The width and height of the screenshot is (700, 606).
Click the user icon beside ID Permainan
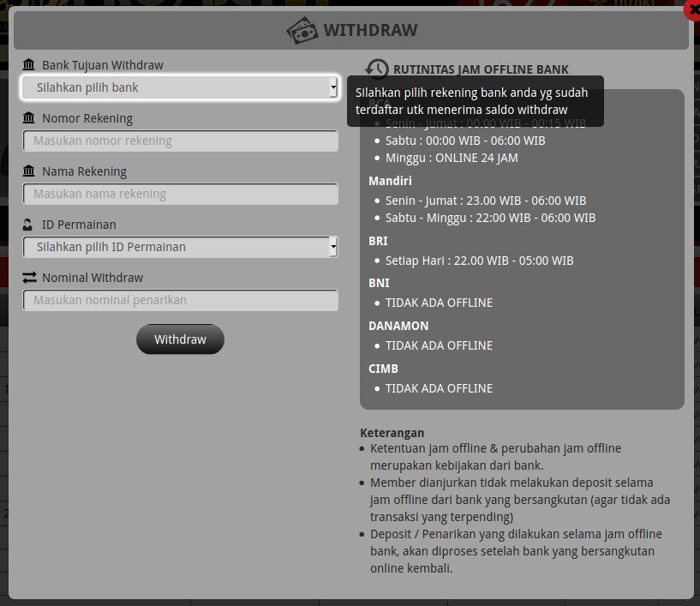tap(29, 225)
